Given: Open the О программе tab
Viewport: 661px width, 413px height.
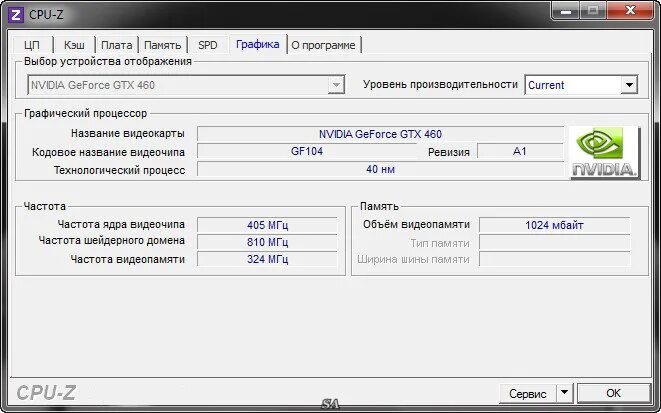Looking at the screenshot, I should [x=324, y=45].
